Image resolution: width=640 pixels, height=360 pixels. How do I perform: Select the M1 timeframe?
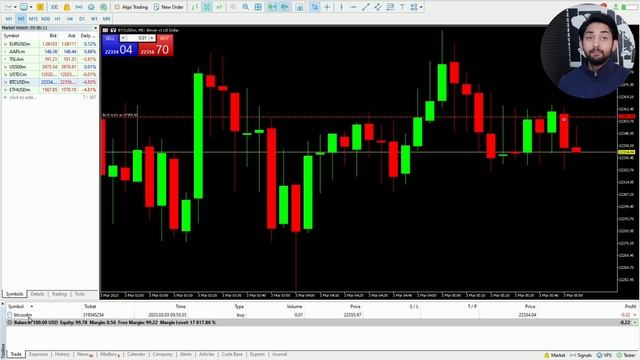9,19
